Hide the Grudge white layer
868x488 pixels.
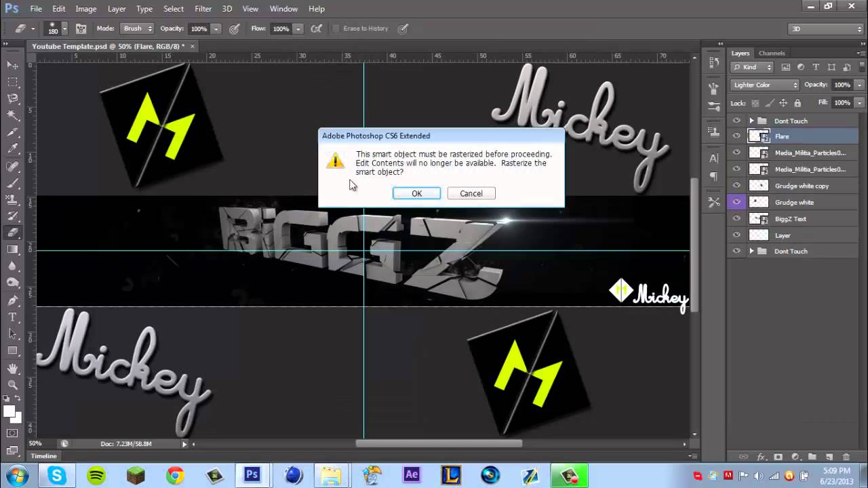tap(736, 202)
